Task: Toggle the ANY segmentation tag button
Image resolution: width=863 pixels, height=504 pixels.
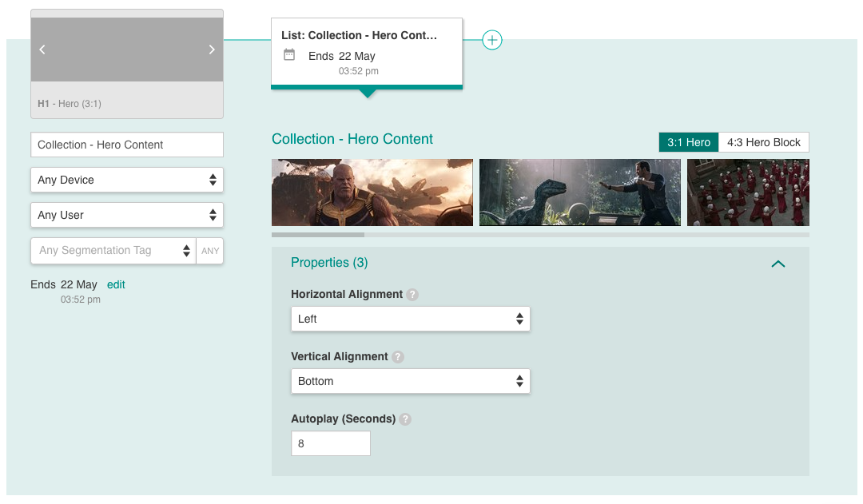Action: (x=209, y=250)
